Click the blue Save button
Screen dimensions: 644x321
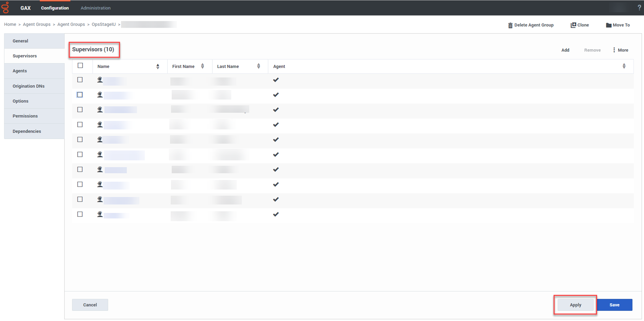(x=614, y=305)
